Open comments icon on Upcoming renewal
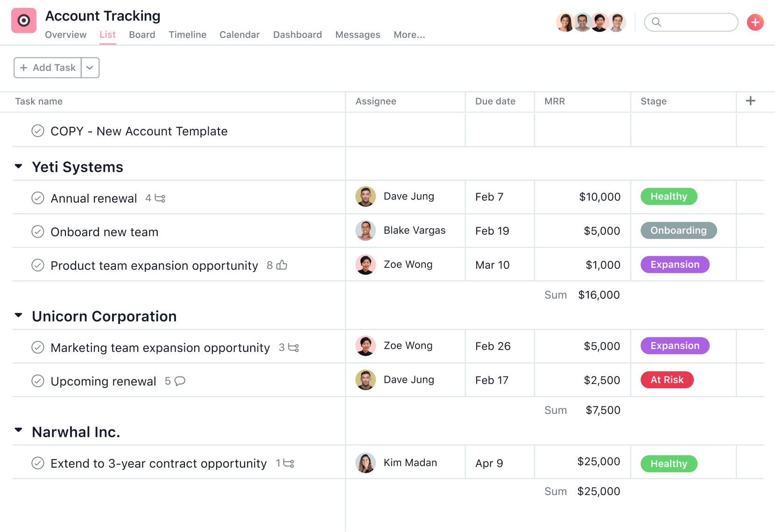Screen dimensions: 775x532 coord(179,381)
